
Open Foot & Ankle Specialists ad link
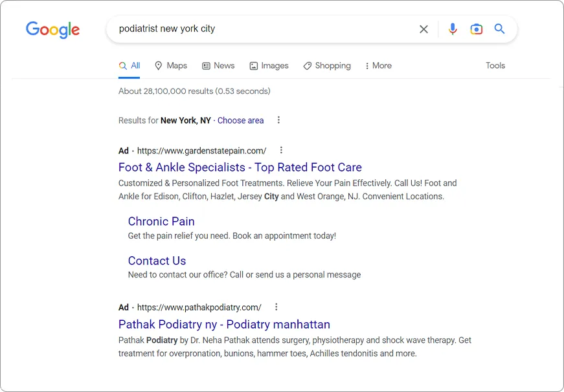pyautogui.click(x=240, y=168)
